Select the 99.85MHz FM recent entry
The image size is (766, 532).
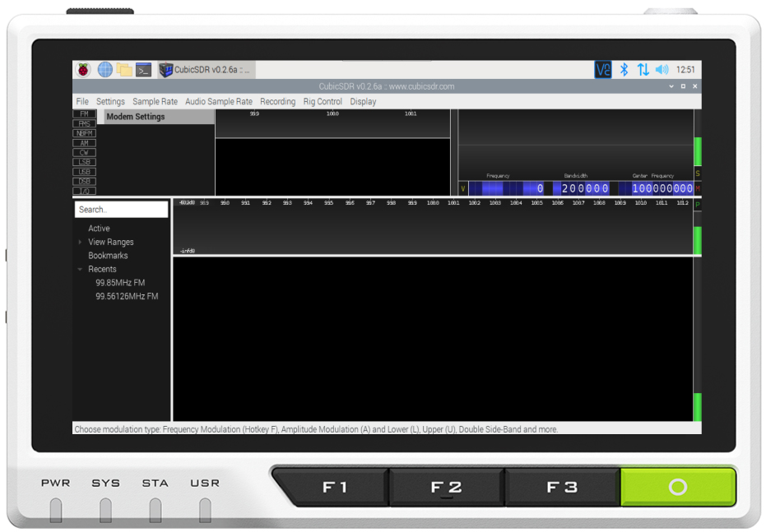[120, 283]
